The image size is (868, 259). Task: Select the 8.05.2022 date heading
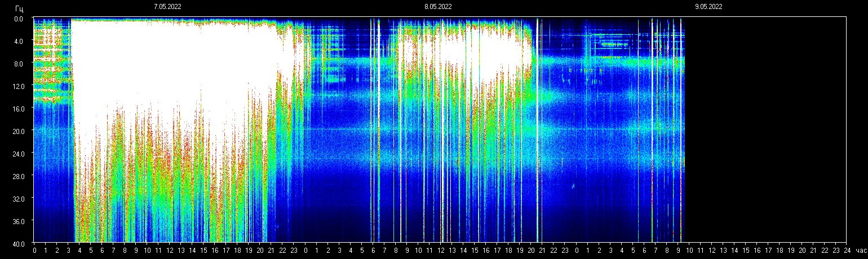[438, 7]
